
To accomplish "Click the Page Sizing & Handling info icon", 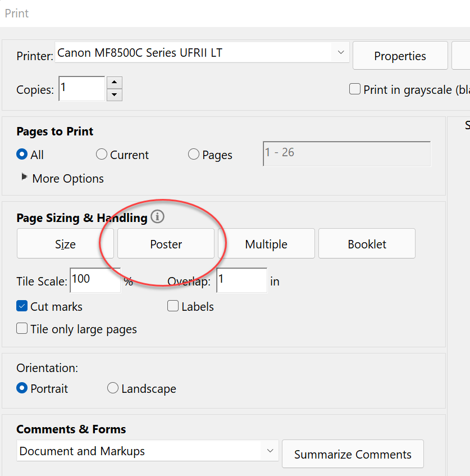I will tap(158, 217).
